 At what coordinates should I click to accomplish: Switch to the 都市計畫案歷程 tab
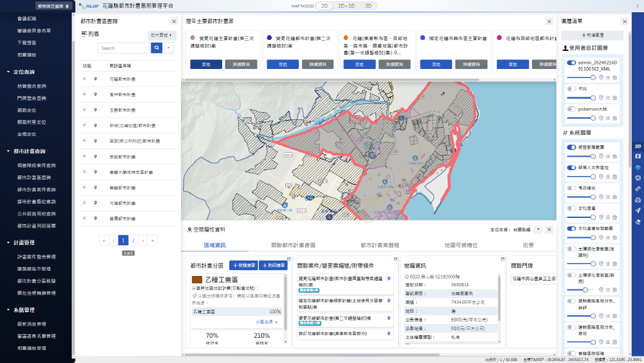(x=380, y=245)
